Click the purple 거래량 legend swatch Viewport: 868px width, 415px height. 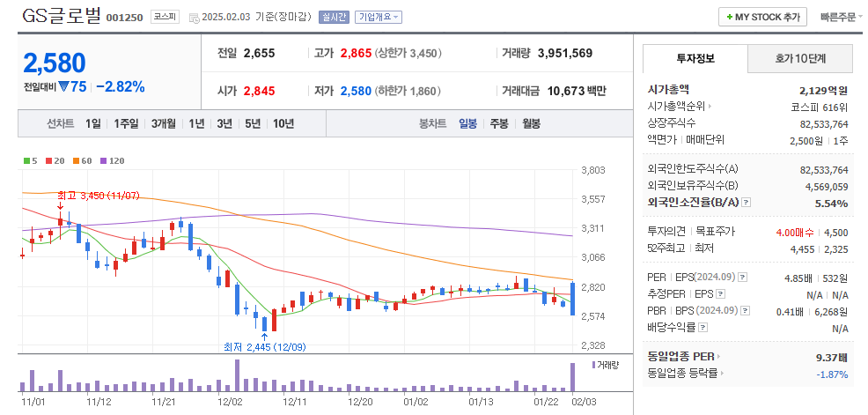click(594, 365)
